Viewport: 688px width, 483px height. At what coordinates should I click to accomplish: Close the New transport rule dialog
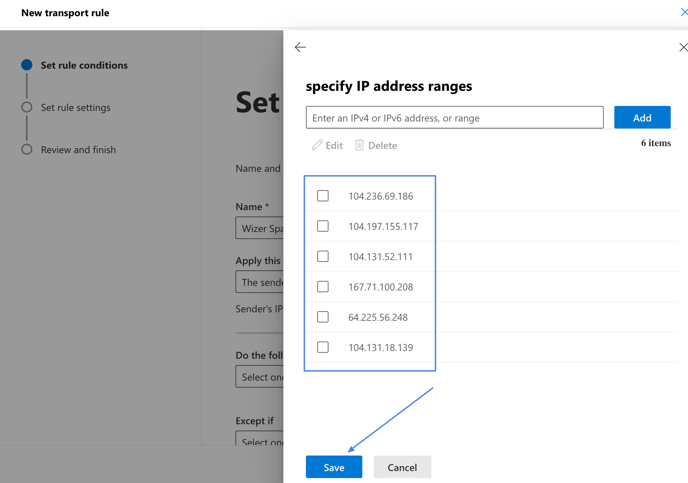click(x=684, y=12)
